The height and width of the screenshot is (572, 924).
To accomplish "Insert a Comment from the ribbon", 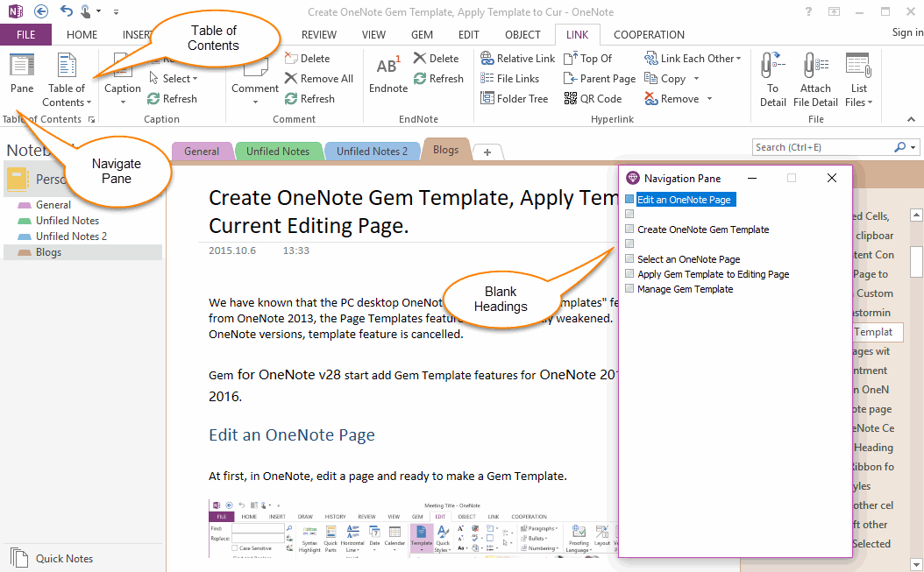I will point(254,78).
